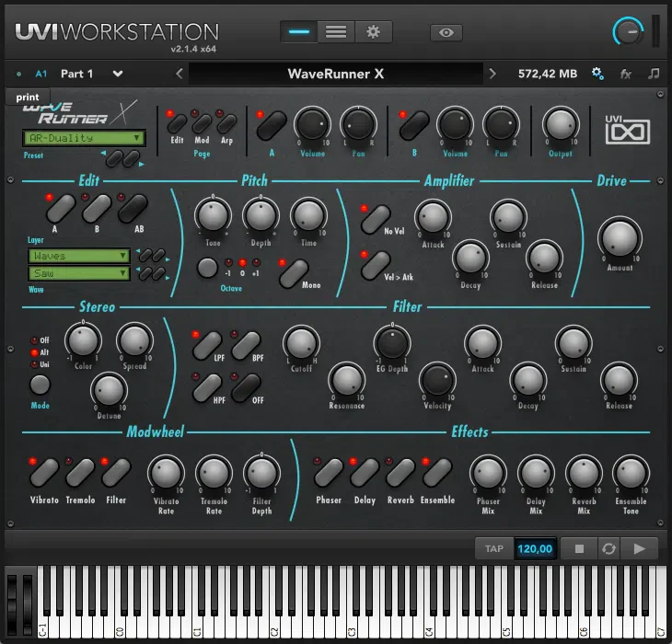The image size is (672, 644).
Task: Expand the Saw wave dropdown
Action: (x=79, y=273)
